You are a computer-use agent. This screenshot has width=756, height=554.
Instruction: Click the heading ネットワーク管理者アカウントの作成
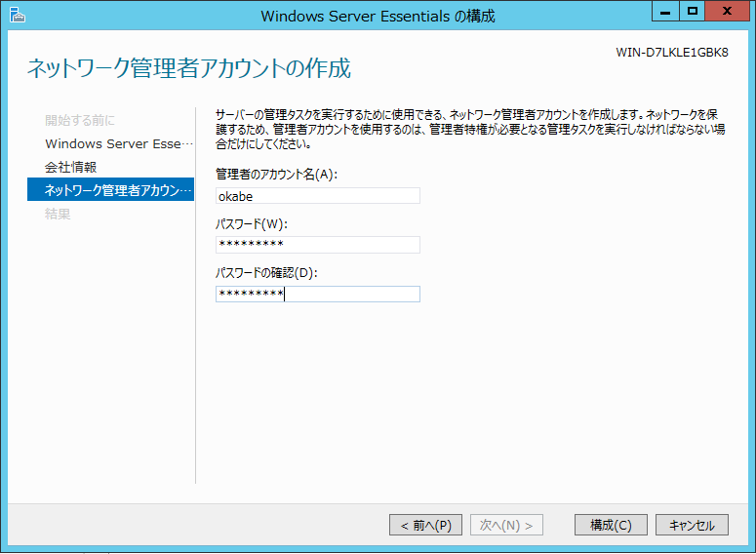189,68
